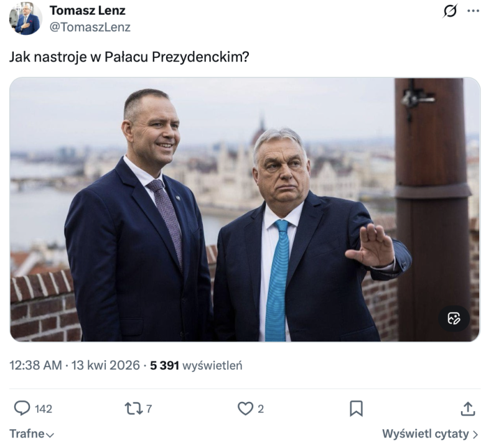Expand the "Trafne" sorting dropdown
Screen dimensions: 491x448
pyautogui.click(x=32, y=434)
